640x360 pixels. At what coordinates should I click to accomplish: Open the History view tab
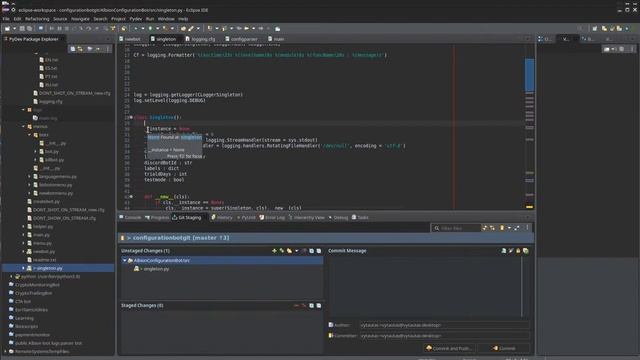click(222, 218)
